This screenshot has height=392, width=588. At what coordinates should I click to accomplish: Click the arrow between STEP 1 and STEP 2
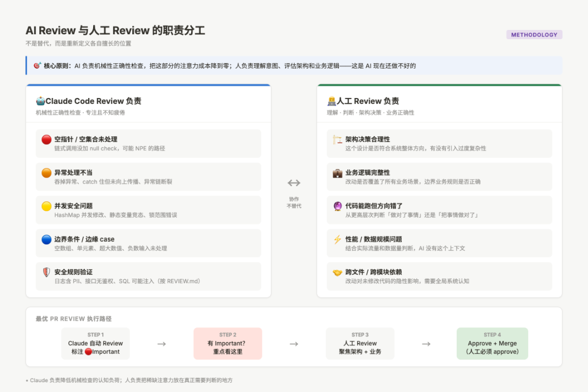[162, 344]
